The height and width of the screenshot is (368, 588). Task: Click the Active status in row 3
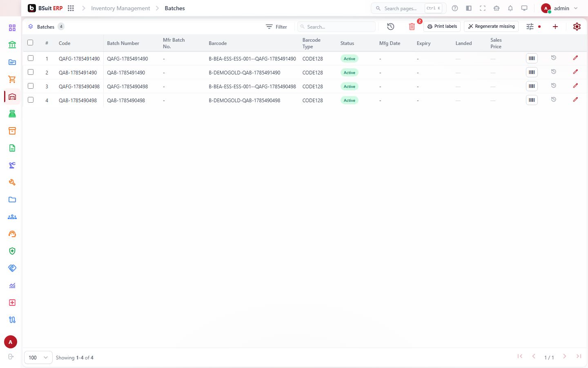350,86
